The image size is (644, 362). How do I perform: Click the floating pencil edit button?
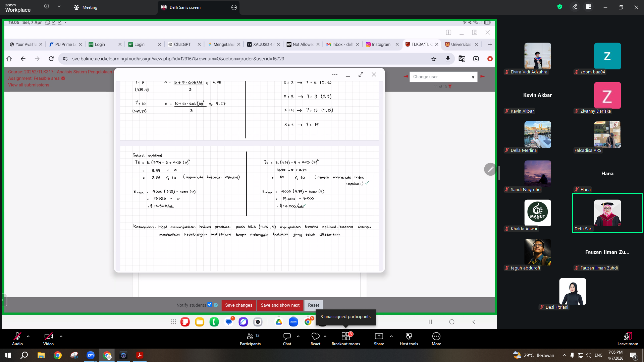(490, 169)
